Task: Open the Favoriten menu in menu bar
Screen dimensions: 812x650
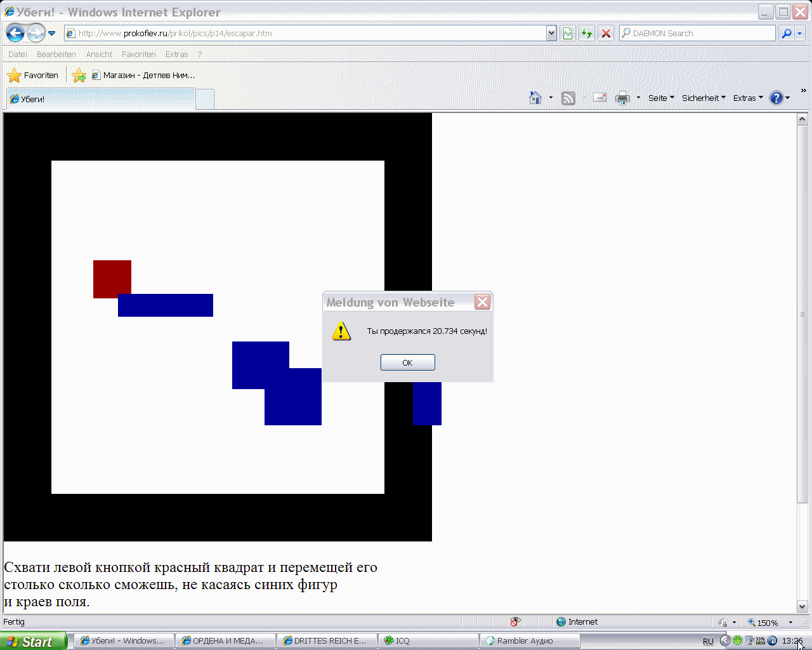Action: 139,55
